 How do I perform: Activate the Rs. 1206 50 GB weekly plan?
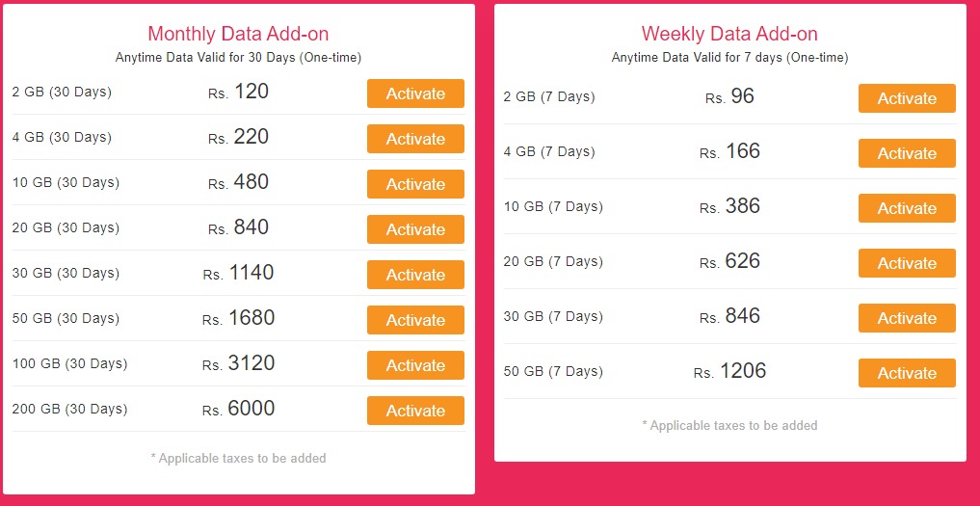pos(907,373)
